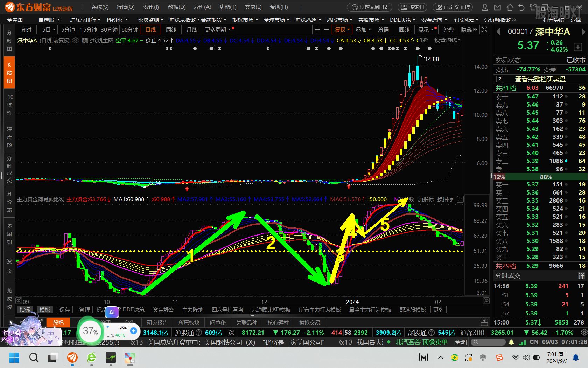Go to the home page icon
588x368 pixels.
(x=510, y=7)
